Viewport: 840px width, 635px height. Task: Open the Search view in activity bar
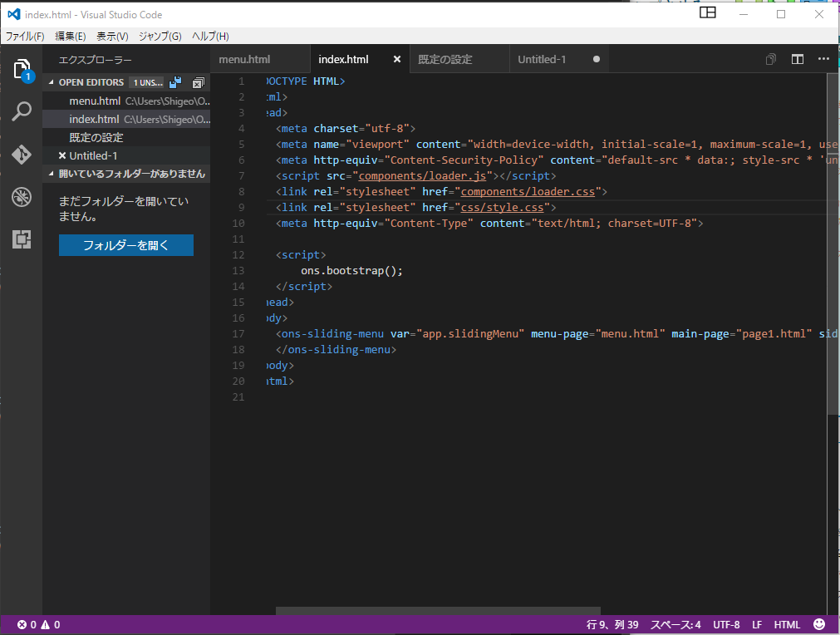pos(22,111)
